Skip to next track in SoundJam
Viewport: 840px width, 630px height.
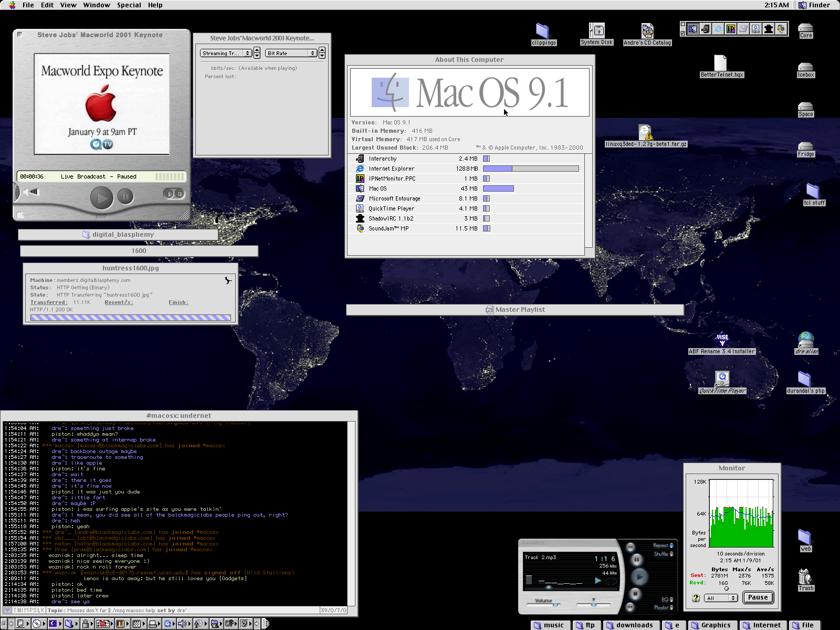pos(631,547)
